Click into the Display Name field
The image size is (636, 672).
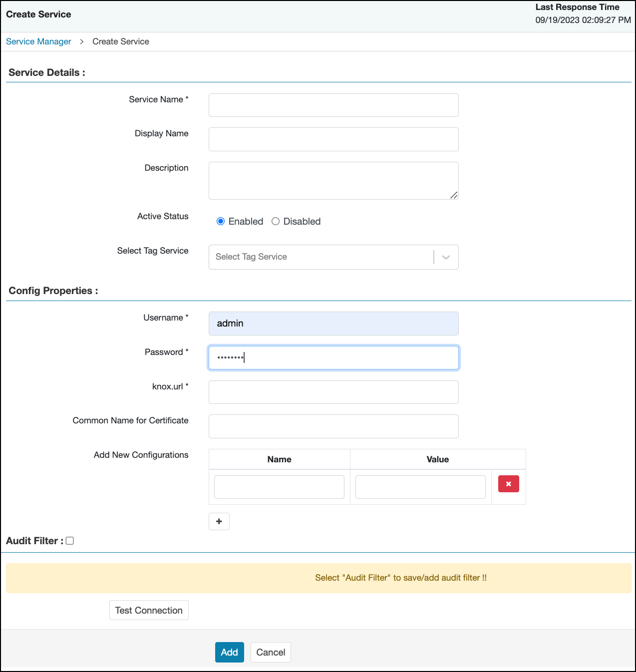[x=333, y=139]
